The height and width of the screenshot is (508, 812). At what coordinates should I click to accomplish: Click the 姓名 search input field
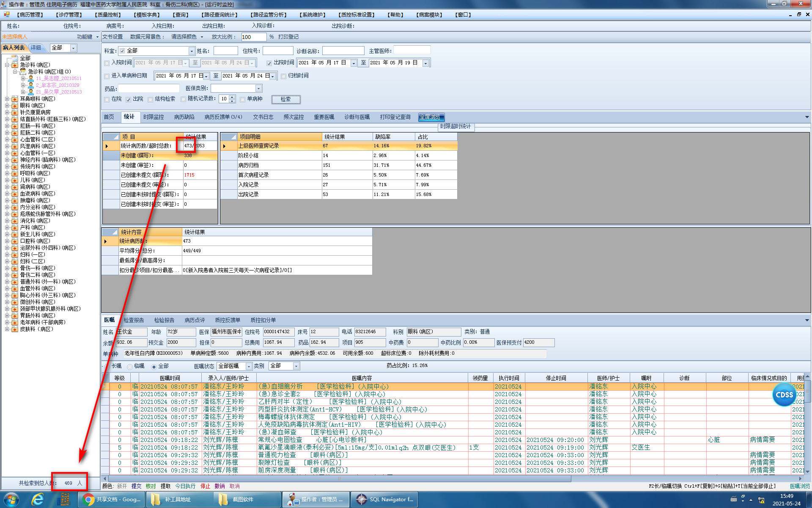tap(225, 51)
